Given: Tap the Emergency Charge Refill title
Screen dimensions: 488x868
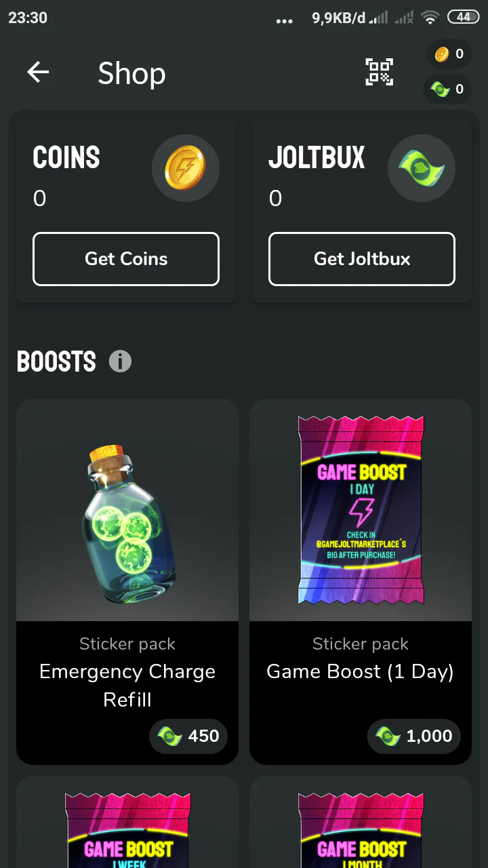Looking at the screenshot, I should (127, 686).
